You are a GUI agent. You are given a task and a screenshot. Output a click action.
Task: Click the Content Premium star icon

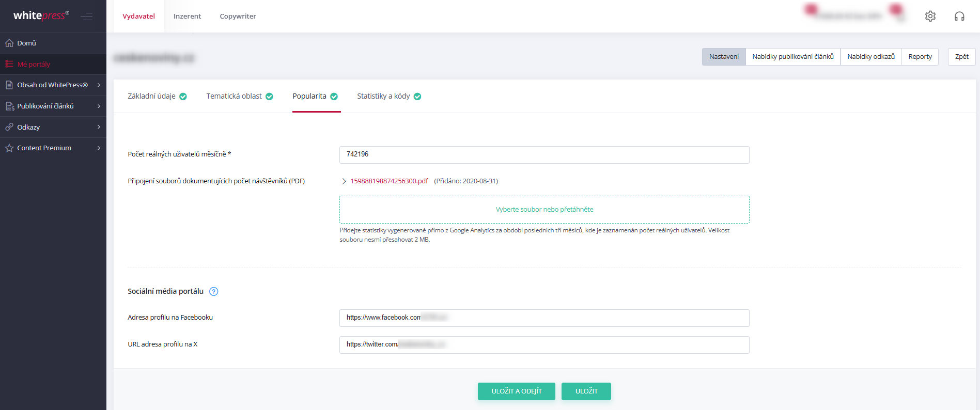pyautogui.click(x=9, y=148)
